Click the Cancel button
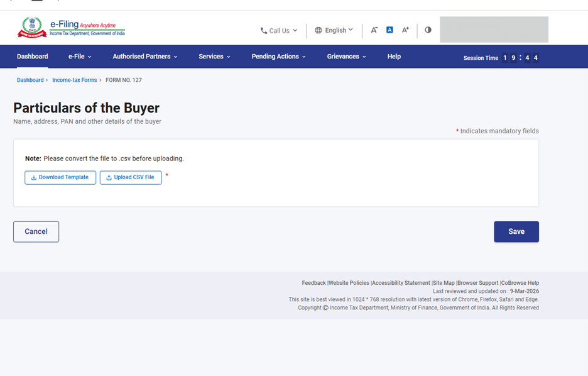The image size is (588, 376). (x=36, y=231)
